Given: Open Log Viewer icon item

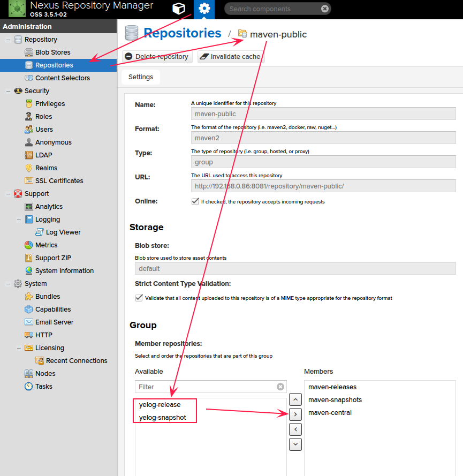Looking at the screenshot, I should coord(40,232).
